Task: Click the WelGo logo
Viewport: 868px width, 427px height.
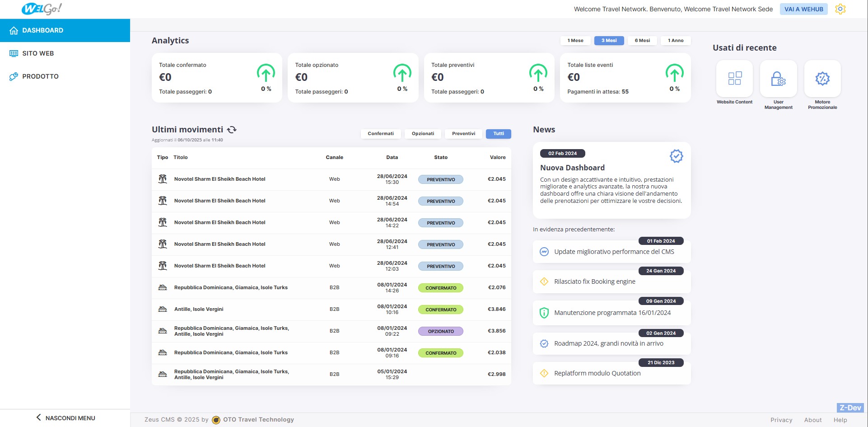Action: click(42, 9)
